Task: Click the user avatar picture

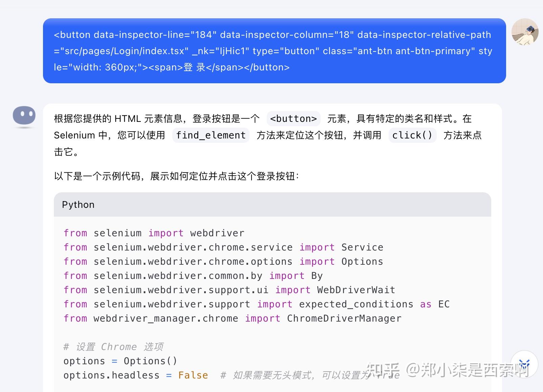Action: [x=525, y=32]
